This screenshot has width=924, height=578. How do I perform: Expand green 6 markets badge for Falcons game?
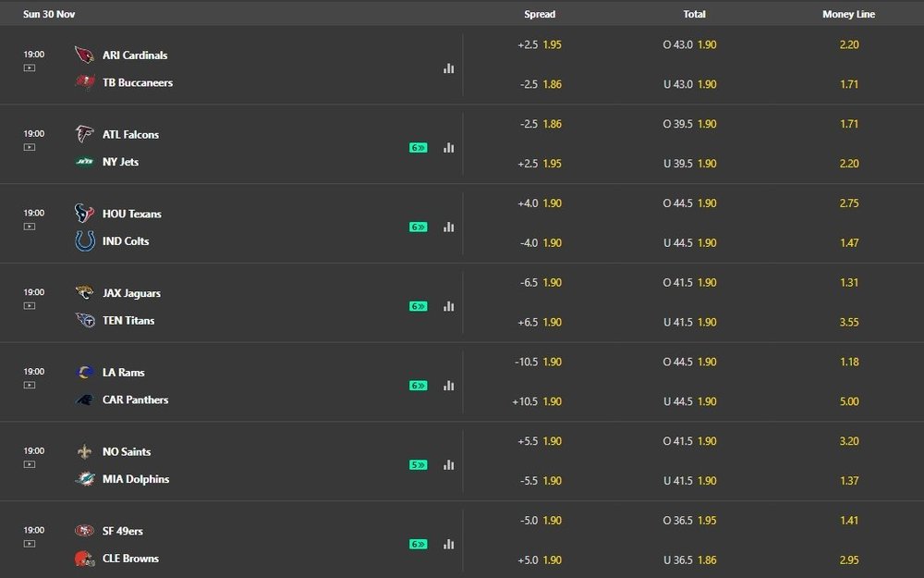coord(418,148)
